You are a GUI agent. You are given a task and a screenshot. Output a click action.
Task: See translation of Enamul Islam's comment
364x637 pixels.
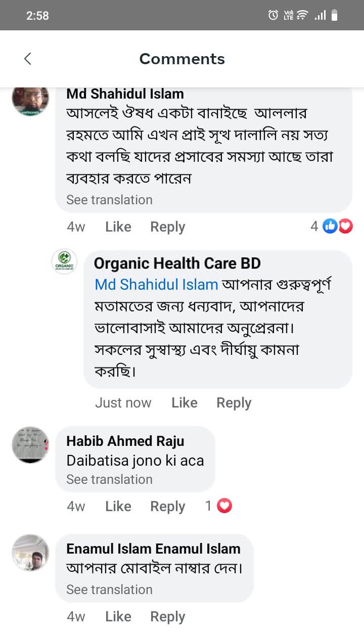(x=109, y=589)
